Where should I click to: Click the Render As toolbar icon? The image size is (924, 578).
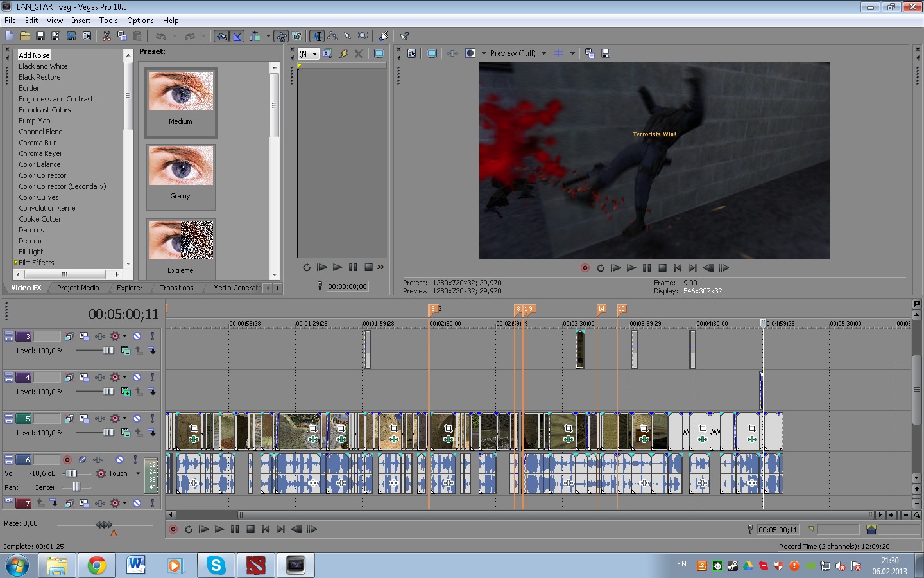(71, 36)
